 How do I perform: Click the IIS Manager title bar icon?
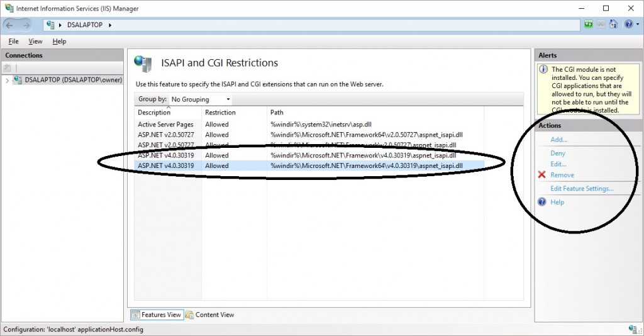coord(9,8)
